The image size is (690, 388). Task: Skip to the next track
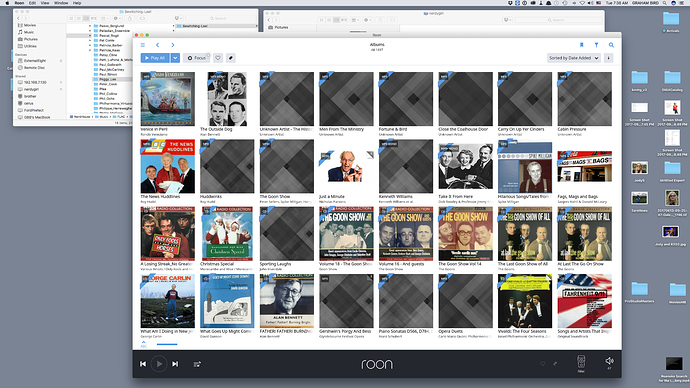point(175,364)
